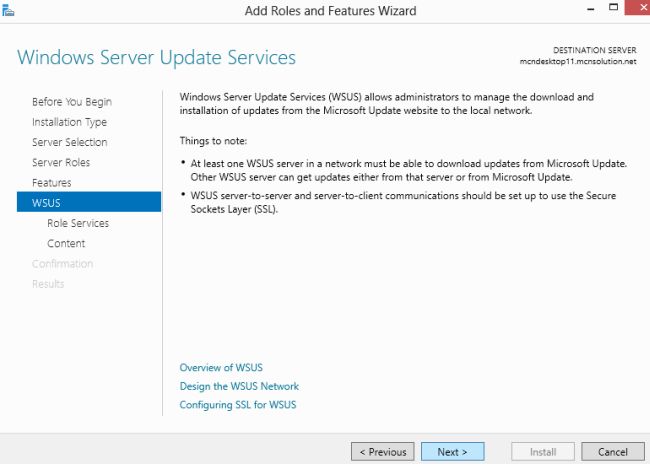Click the Add Roles and Features Wizard title
Screen dimensions: 650x464
[x=330, y=10]
